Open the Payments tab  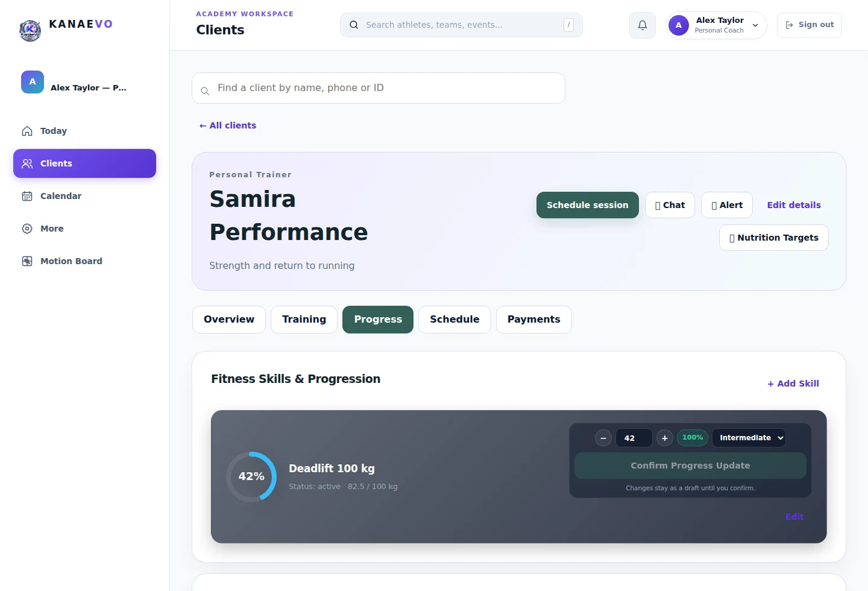533,320
